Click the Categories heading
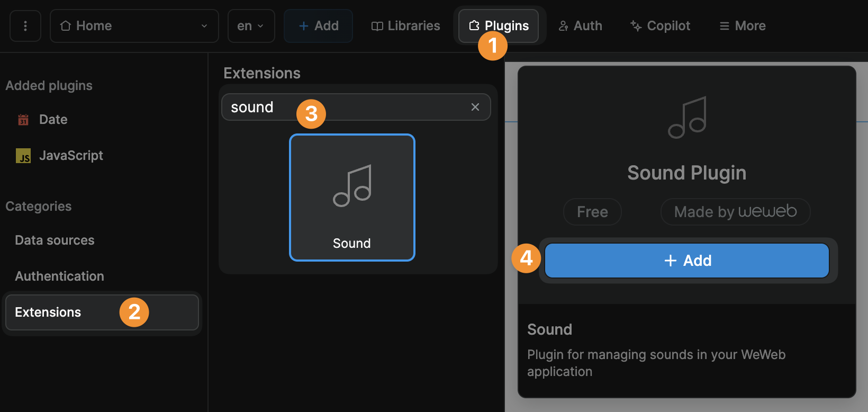The height and width of the screenshot is (412, 868). (39, 207)
